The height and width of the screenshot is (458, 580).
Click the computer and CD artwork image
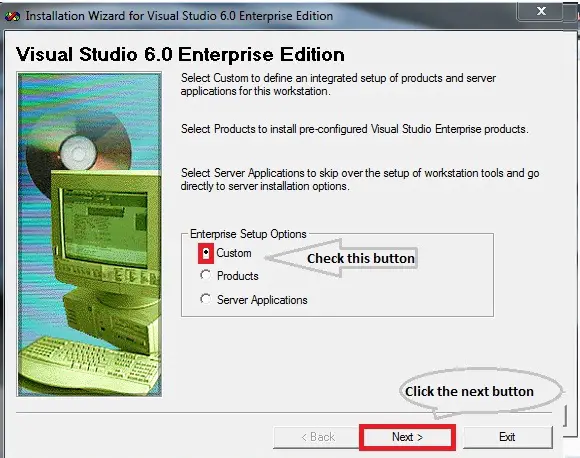(x=89, y=234)
